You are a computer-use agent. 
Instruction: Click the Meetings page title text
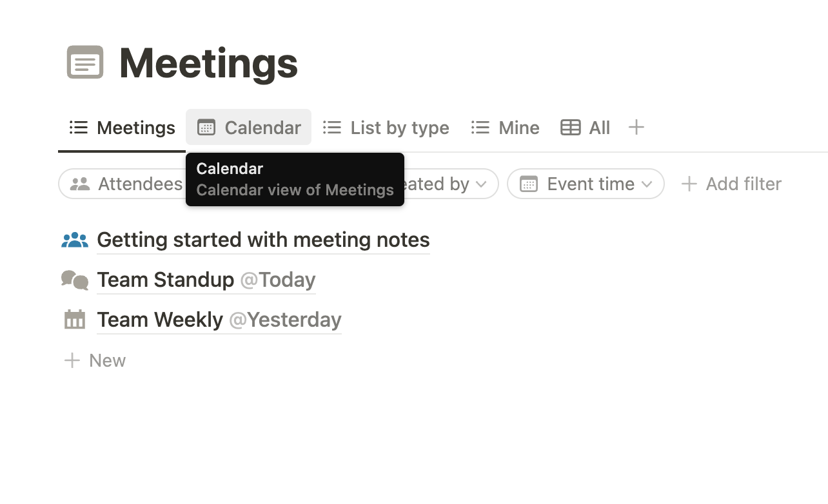pos(208,63)
